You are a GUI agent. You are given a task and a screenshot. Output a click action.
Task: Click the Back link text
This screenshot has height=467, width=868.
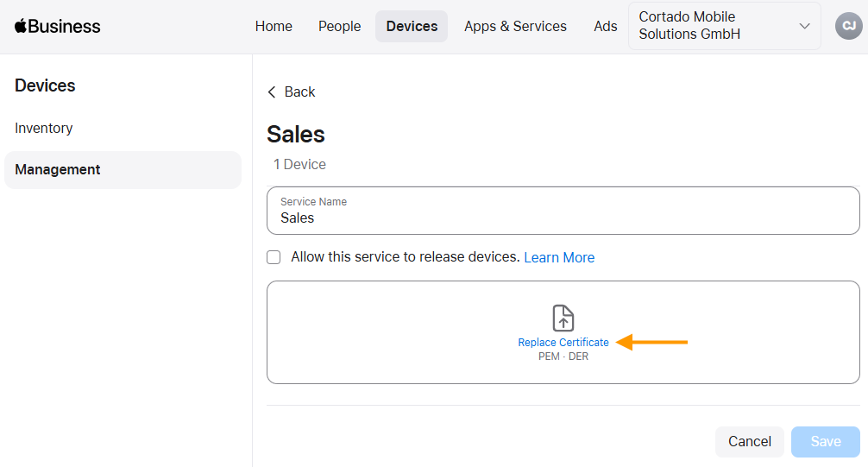pos(299,92)
